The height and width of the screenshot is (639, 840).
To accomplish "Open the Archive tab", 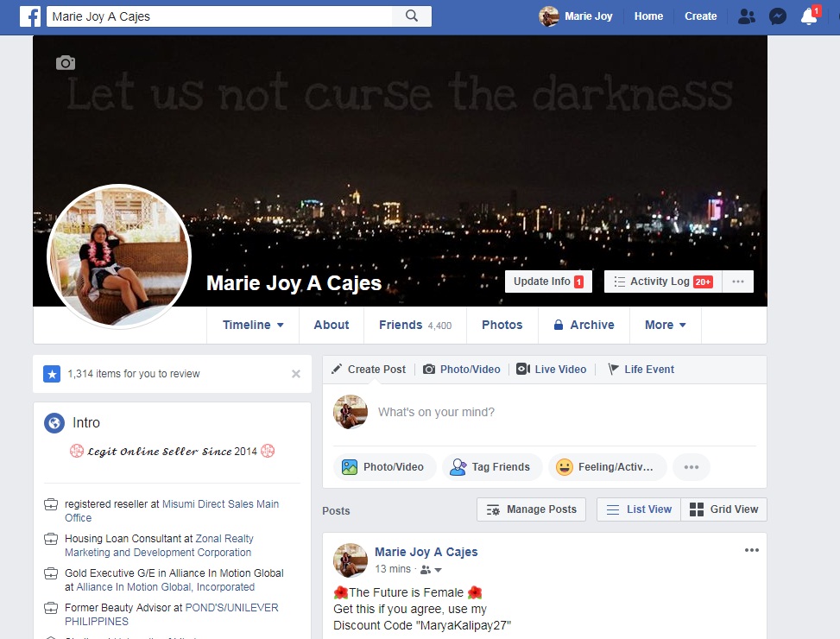I will pos(584,326).
